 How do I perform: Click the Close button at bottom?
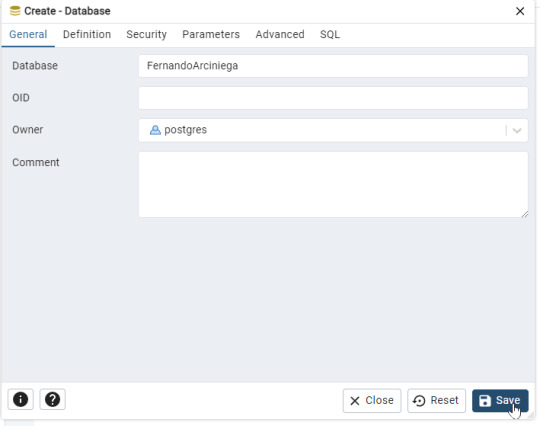click(372, 401)
